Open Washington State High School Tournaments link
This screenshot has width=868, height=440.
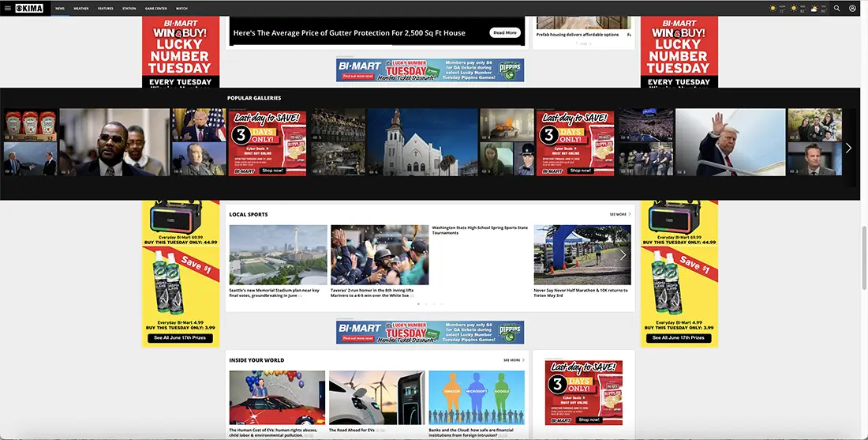480,230
